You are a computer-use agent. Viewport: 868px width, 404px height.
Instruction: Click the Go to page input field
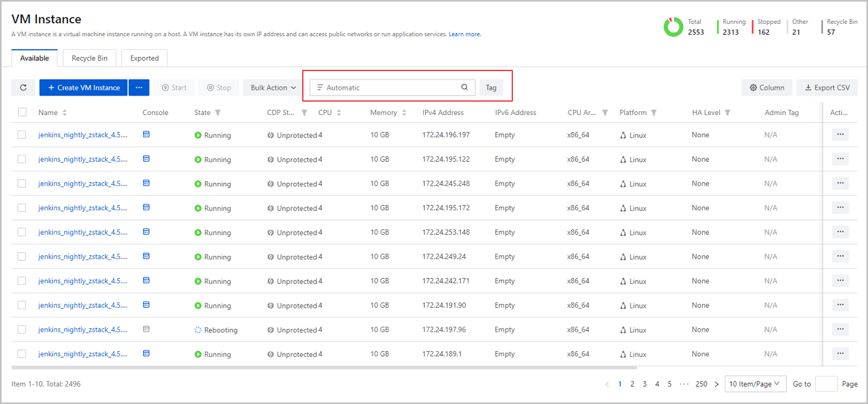pyautogui.click(x=826, y=384)
